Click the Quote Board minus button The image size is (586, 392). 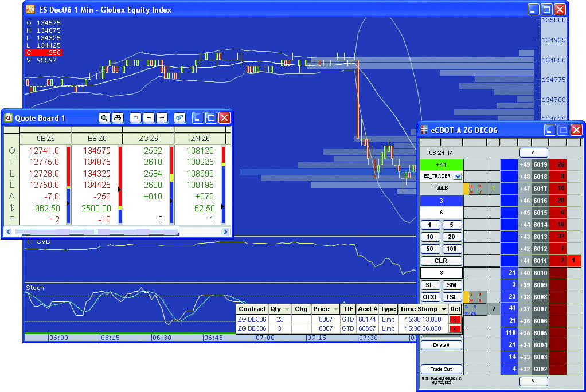149,118
